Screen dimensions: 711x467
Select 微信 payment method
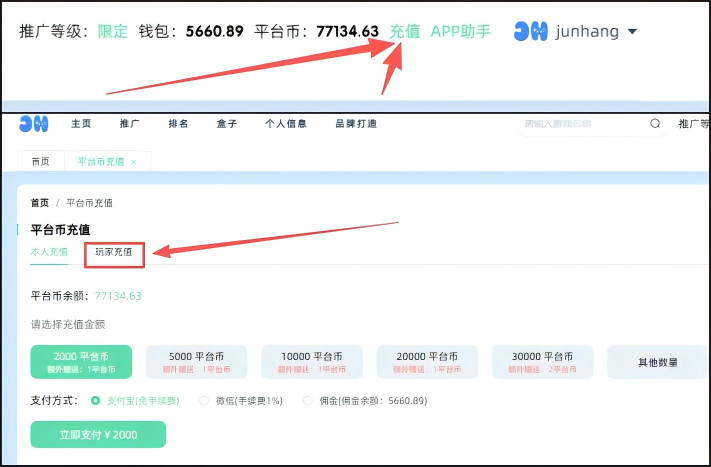coord(204,401)
